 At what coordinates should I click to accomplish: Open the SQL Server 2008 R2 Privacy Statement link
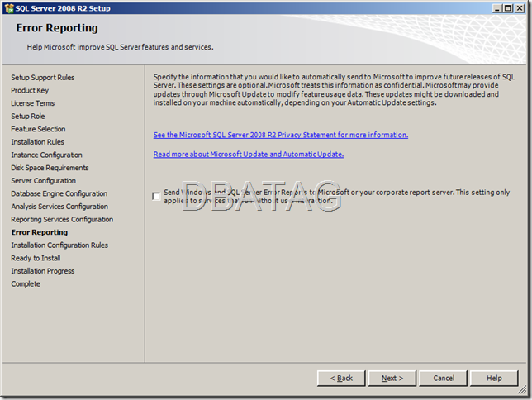tap(281, 135)
